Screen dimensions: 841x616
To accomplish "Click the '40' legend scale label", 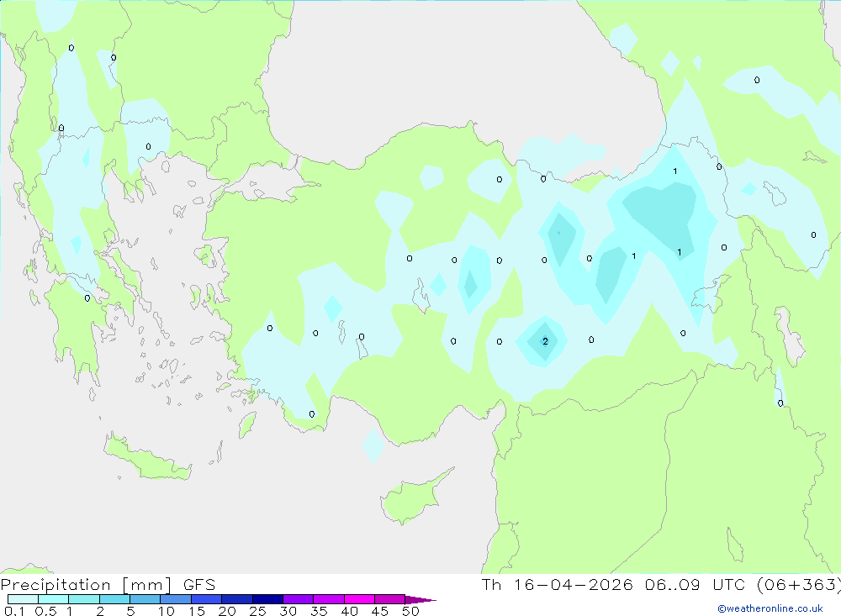I will click(349, 611).
